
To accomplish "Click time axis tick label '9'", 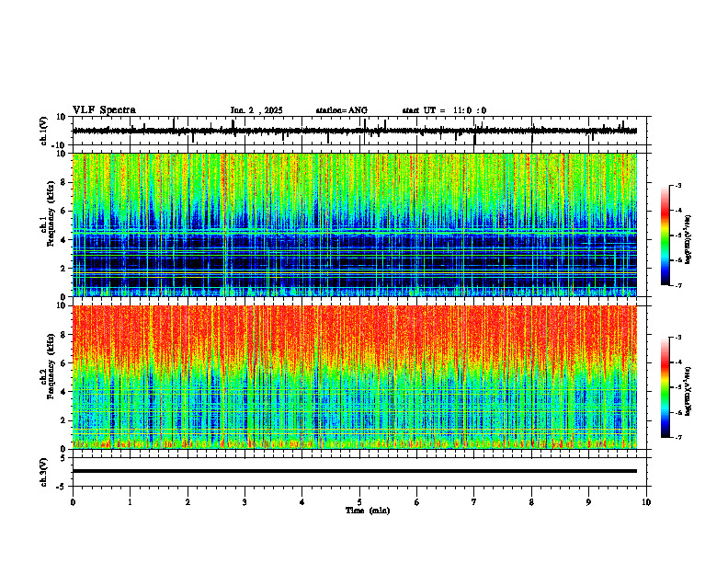I will point(588,502).
